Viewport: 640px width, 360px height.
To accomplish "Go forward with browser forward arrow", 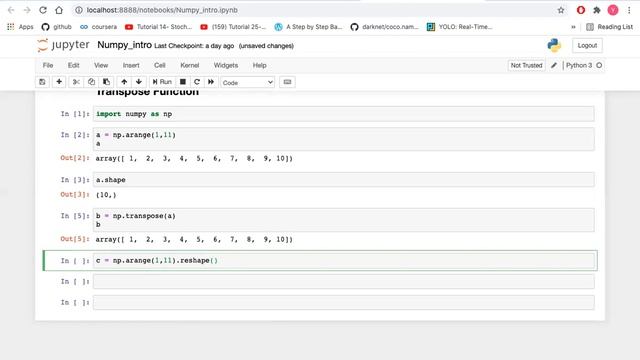I will click(27, 10).
